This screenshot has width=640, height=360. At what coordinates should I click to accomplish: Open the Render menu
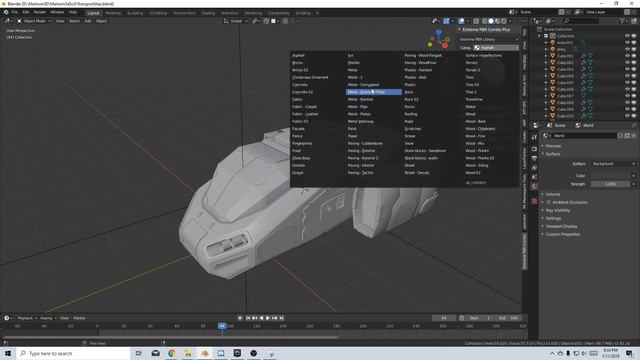tap(40, 12)
